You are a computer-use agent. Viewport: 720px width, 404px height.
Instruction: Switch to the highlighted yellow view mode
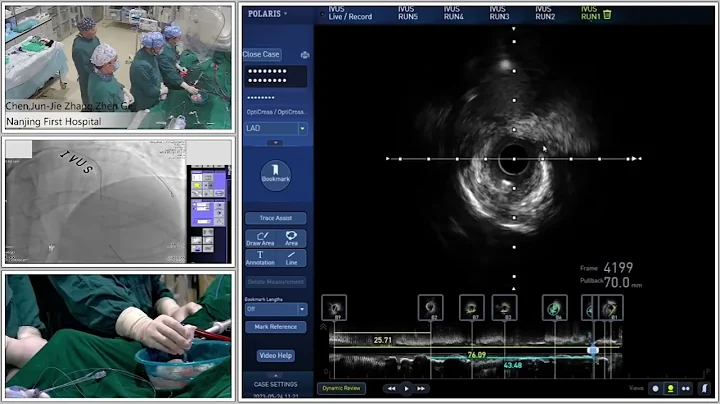tap(670, 388)
